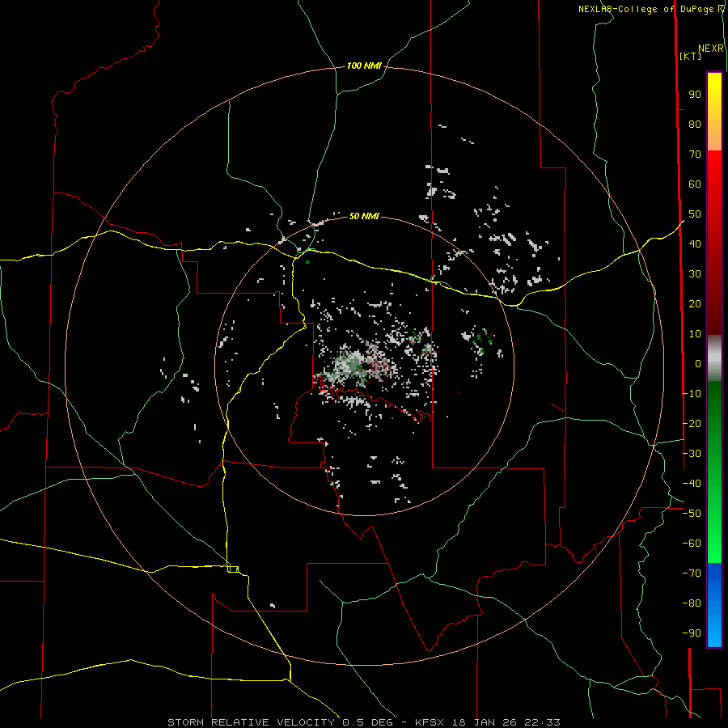
Task: Click the 50 NMI range ring label
Action: point(364,216)
